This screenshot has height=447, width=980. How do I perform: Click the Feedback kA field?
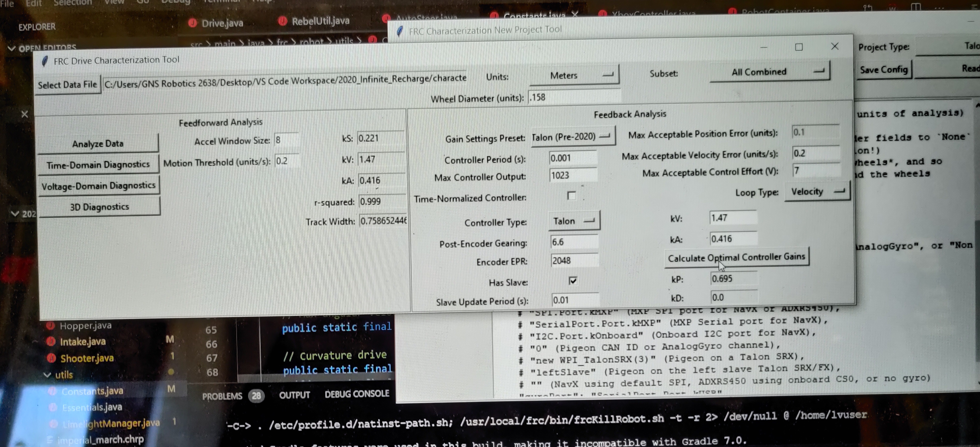[734, 238]
